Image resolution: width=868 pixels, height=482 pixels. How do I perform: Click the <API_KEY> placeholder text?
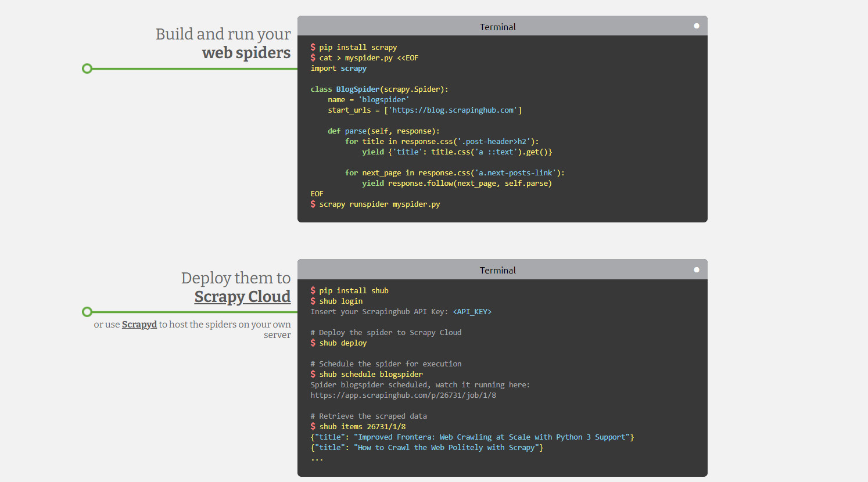point(472,312)
